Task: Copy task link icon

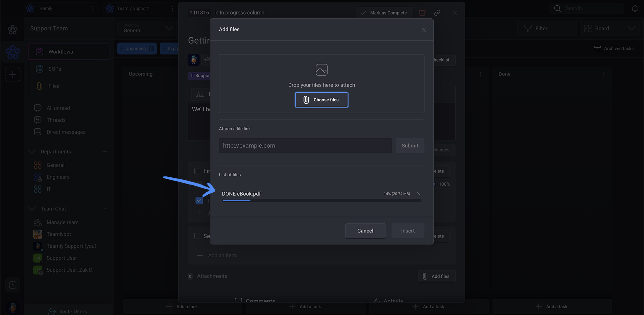Action: pos(437,13)
